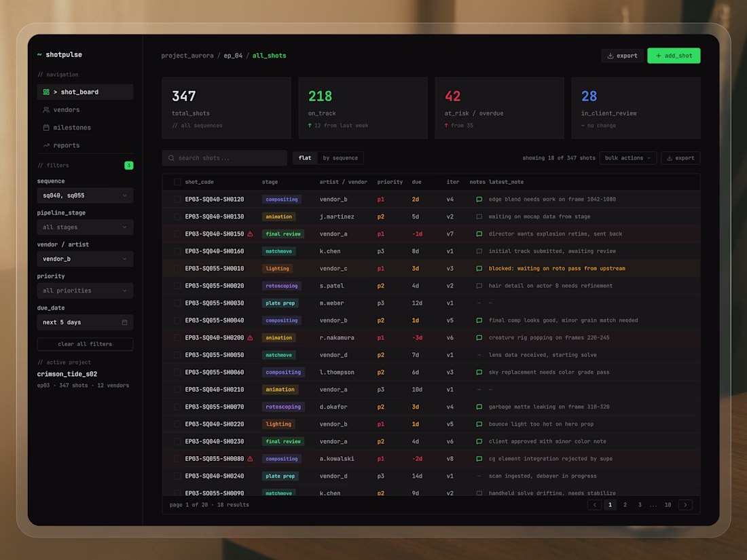This screenshot has width=747, height=560.
Task: Select row checkbox for EP03-SQ040-SH0160
Action: [177, 251]
